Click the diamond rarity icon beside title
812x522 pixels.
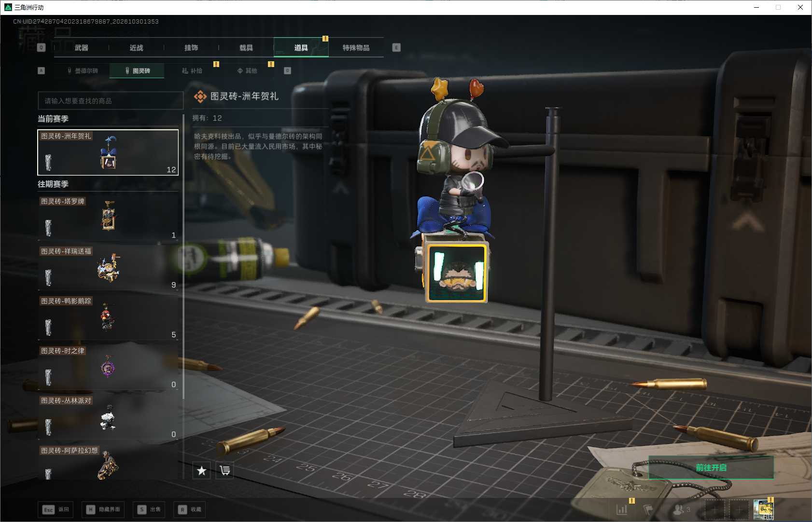click(x=200, y=96)
